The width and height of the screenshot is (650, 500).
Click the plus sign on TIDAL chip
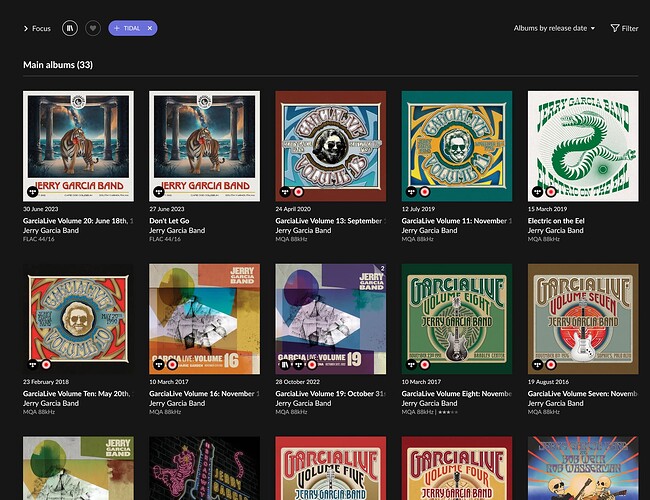[x=117, y=28]
